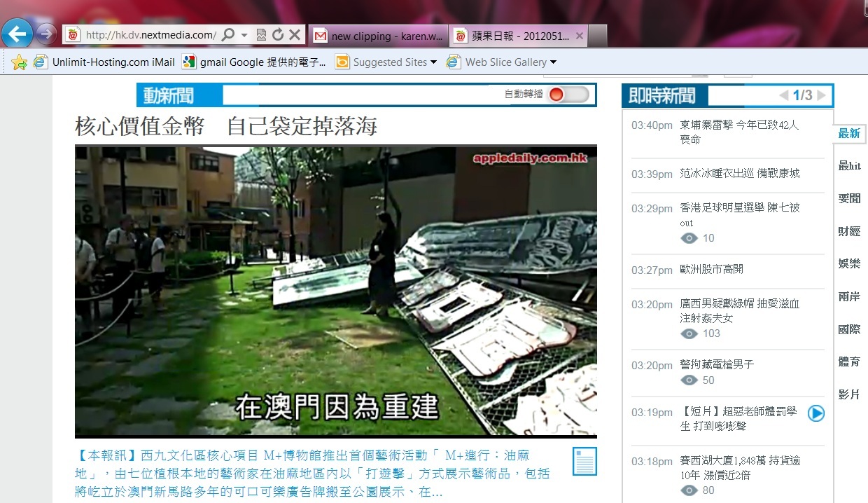Click the browser Back arrow button
This screenshot has width=868, height=503.
pyautogui.click(x=17, y=33)
